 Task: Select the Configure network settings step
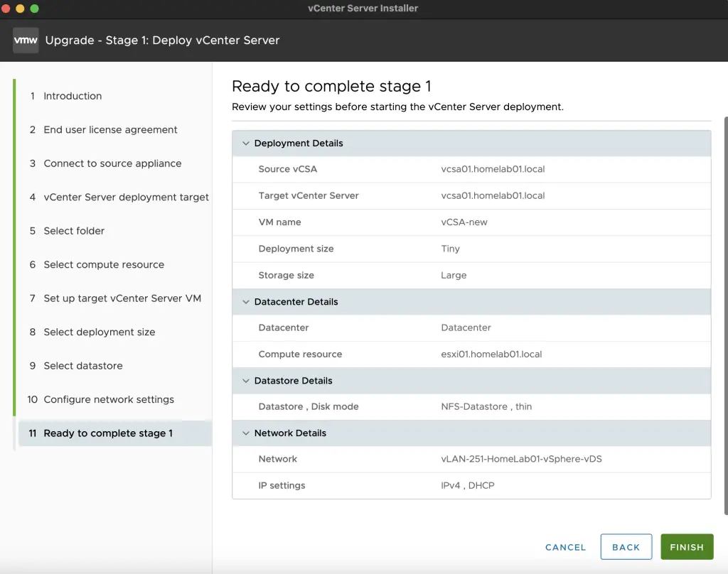click(108, 399)
